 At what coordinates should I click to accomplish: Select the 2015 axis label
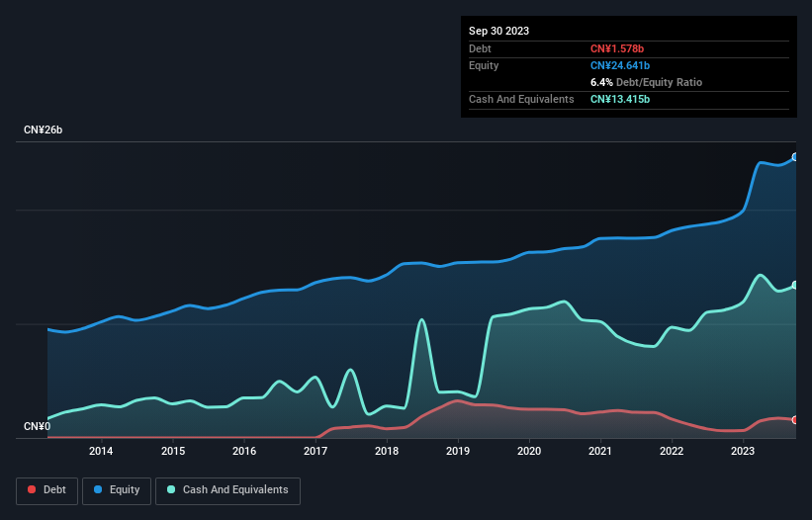pyautogui.click(x=173, y=451)
